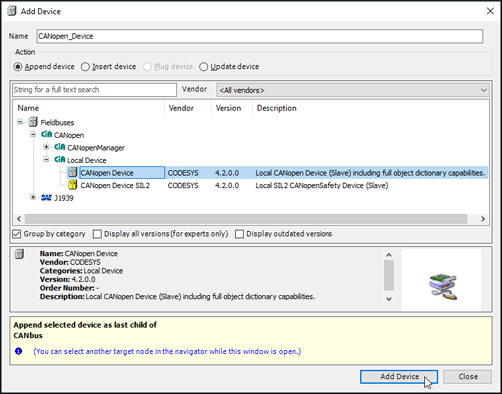Expand the CANopenManager tree node
This screenshot has height=394, width=502.
click(x=46, y=147)
